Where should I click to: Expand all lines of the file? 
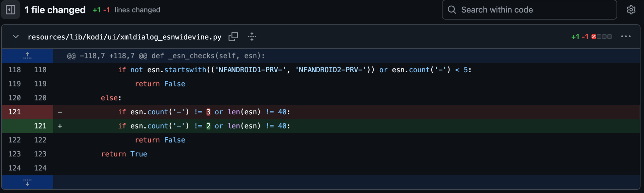tap(252, 37)
